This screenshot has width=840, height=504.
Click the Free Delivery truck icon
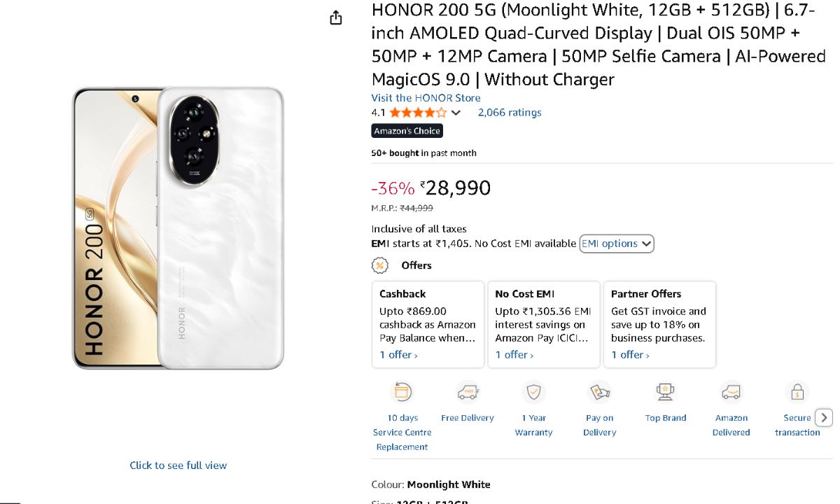(468, 392)
